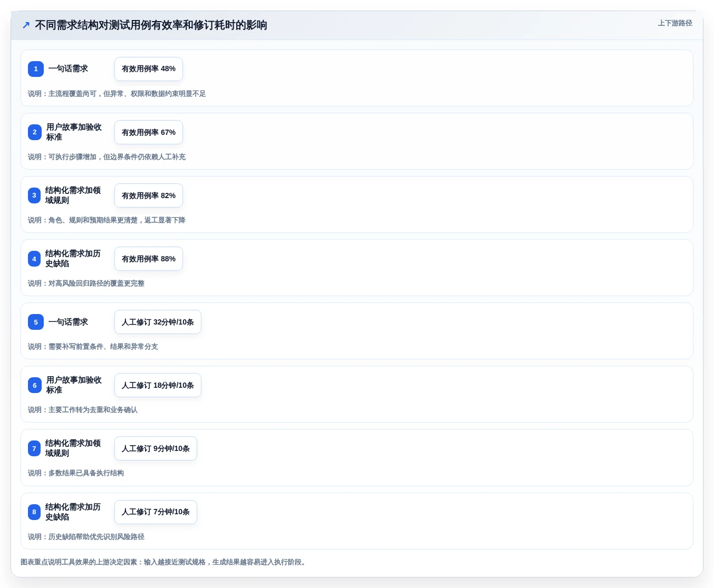Click 结构化需求加领域规则 label in card 3

(73, 195)
